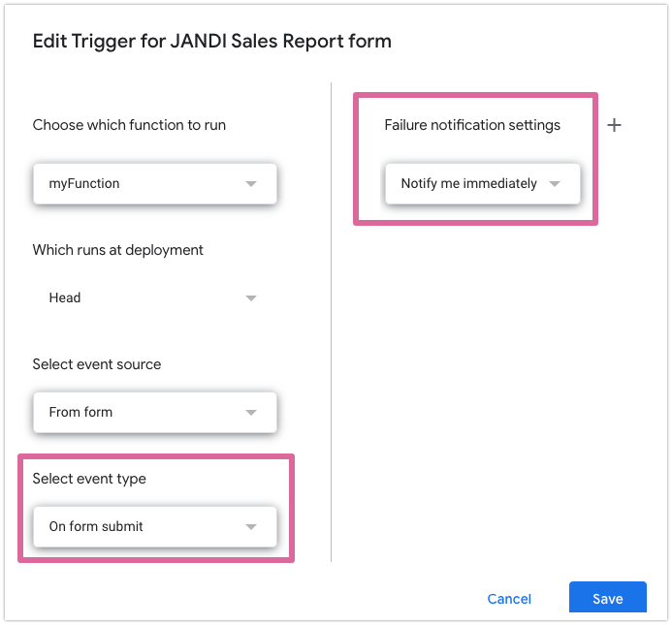Click the 'Select event type' label
Viewport: 672px width, 625px height.
click(89, 479)
